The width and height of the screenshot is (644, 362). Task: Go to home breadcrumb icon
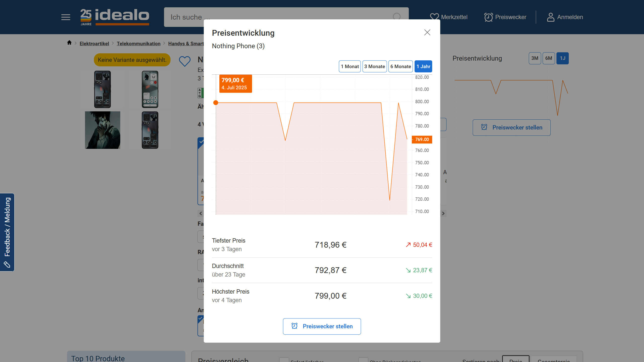coord(69,43)
